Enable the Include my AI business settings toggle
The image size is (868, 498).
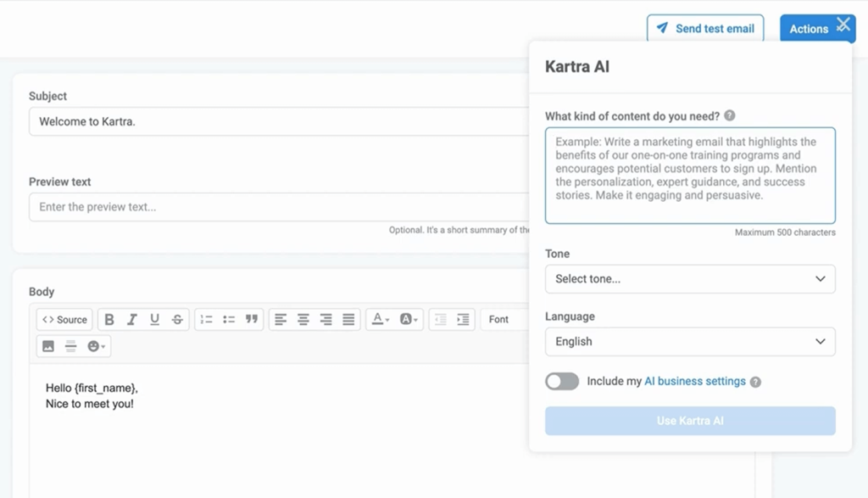561,381
